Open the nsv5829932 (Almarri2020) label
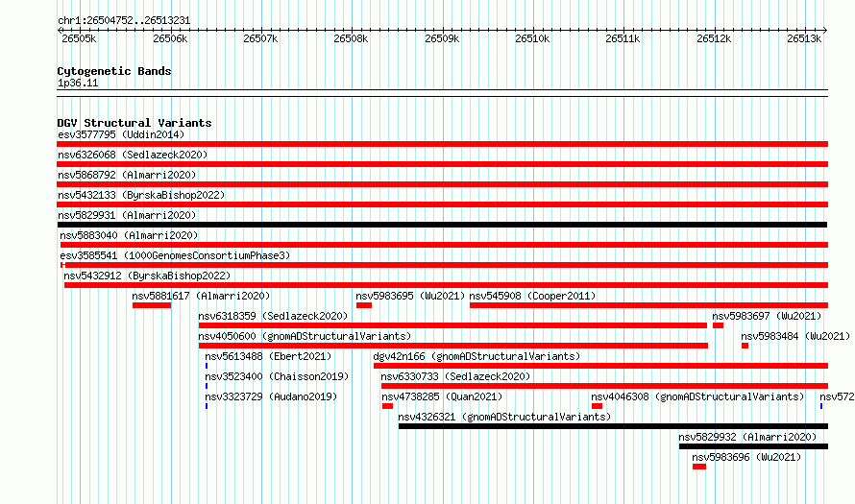Viewport: 855px width, 504px height. click(747, 437)
